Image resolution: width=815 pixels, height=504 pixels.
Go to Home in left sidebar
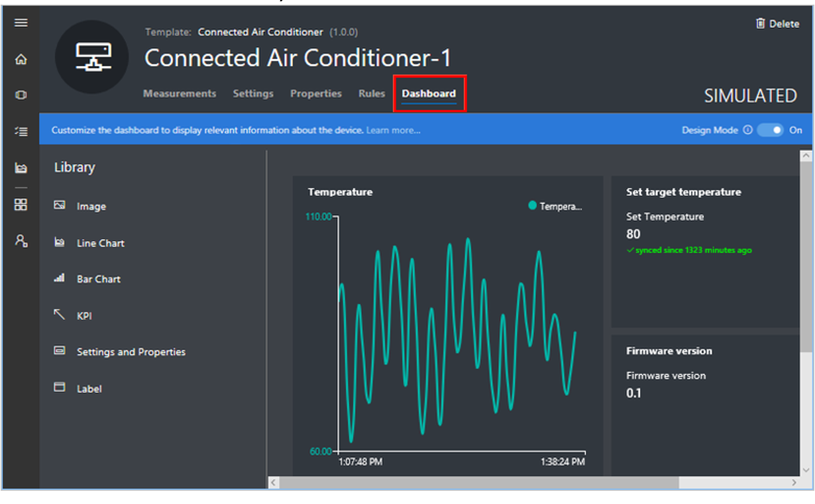pyautogui.click(x=21, y=60)
